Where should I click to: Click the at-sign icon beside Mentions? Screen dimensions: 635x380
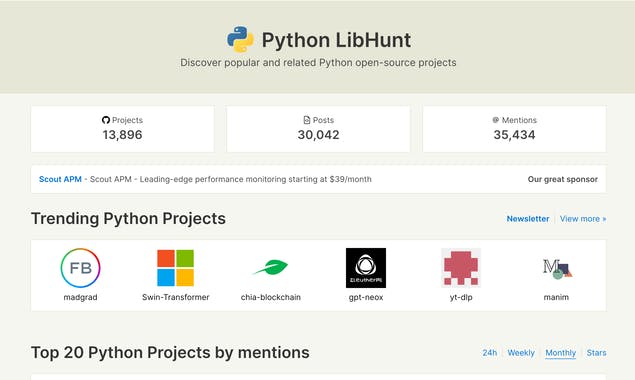[x=496, y=120]
